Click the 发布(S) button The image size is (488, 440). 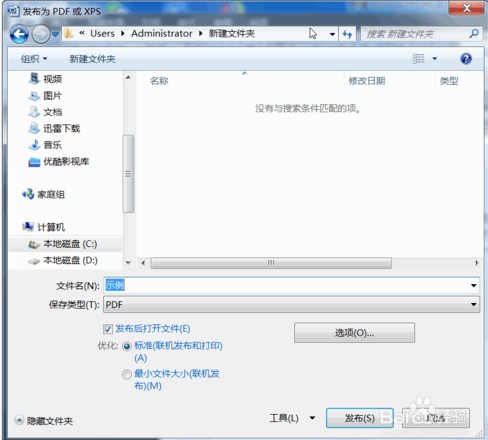pos(360,418)
